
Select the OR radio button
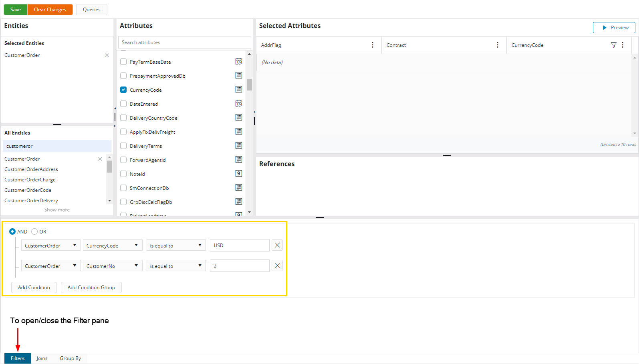pyautogui.click(x=34, y=231)
